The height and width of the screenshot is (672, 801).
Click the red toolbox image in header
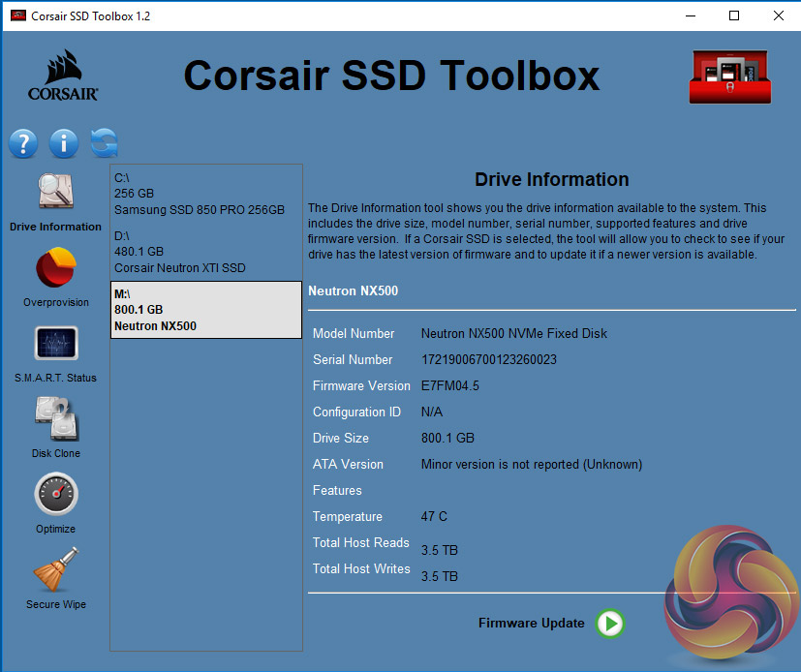click(x=728, y=77)
